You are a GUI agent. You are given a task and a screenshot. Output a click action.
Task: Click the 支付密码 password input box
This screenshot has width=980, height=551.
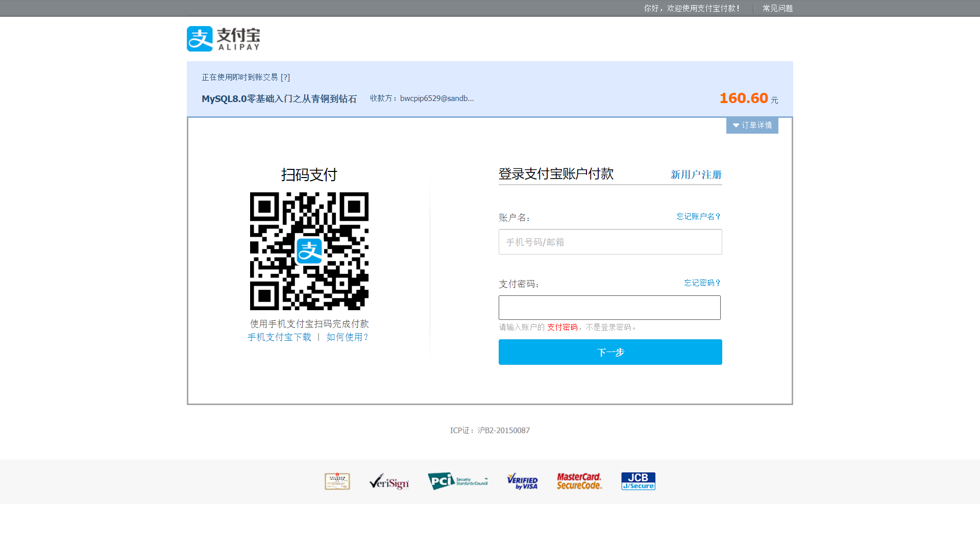coord(609,308)
